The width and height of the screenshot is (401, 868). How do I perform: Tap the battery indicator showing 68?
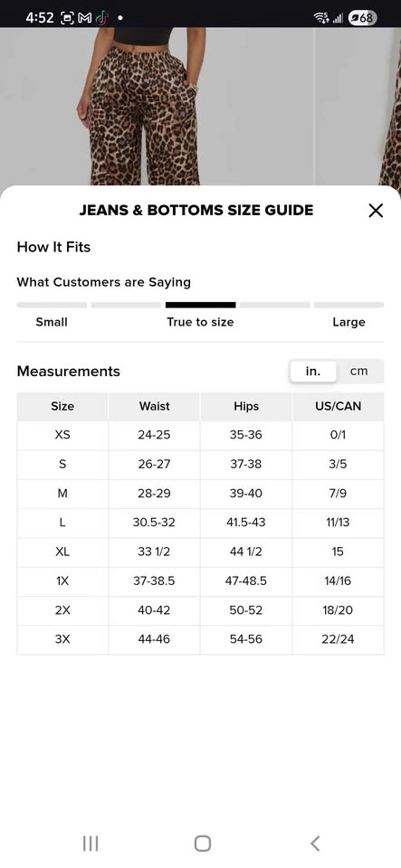coord(362,18)
